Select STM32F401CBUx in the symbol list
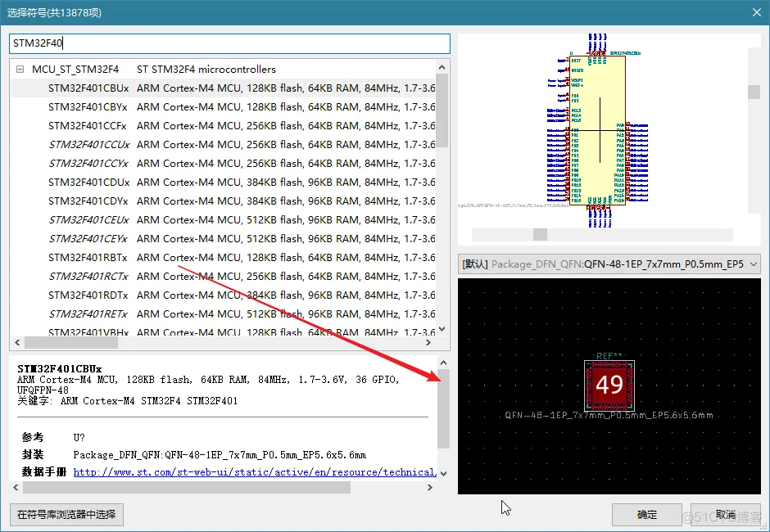This screenshot has width=770, height=532. (x=223, y=88)
